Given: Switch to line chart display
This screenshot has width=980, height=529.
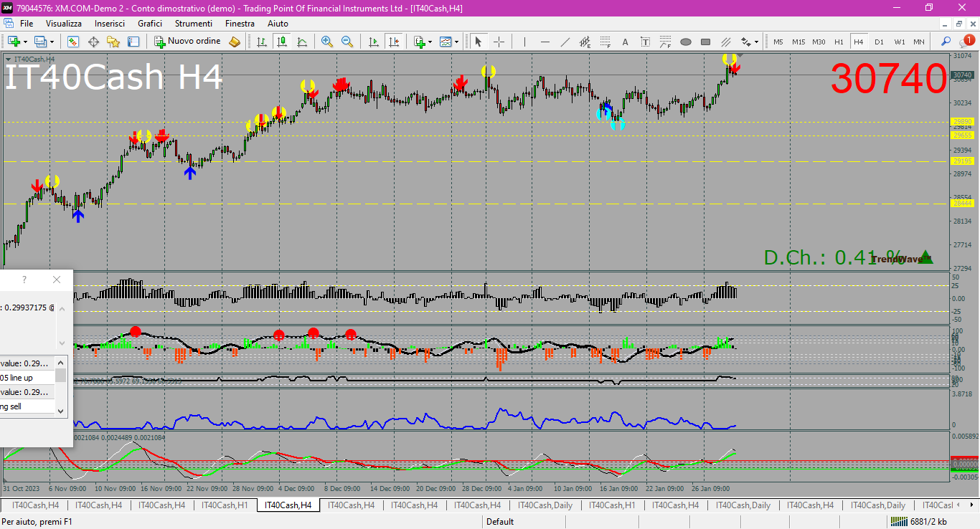Looking at the screenshot, I should (302, 42).
